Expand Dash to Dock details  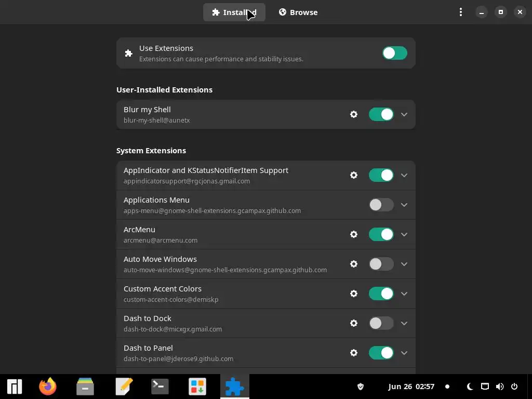404,323
